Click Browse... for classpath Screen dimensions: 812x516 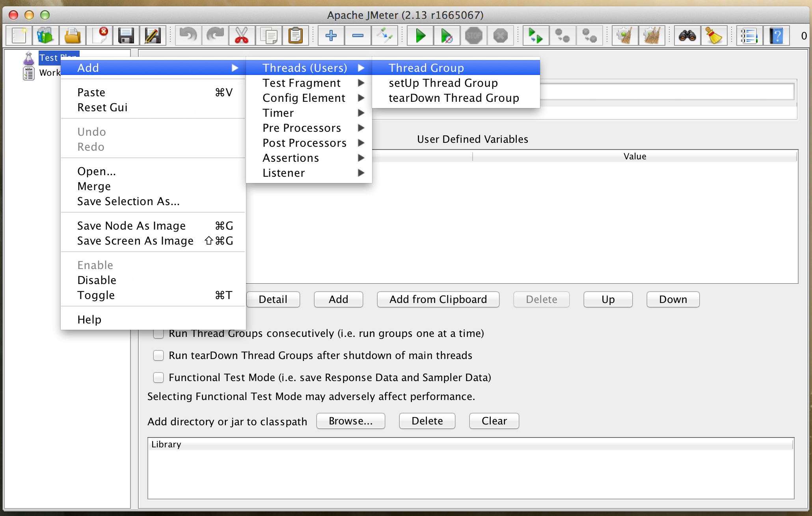pos(351,421)
